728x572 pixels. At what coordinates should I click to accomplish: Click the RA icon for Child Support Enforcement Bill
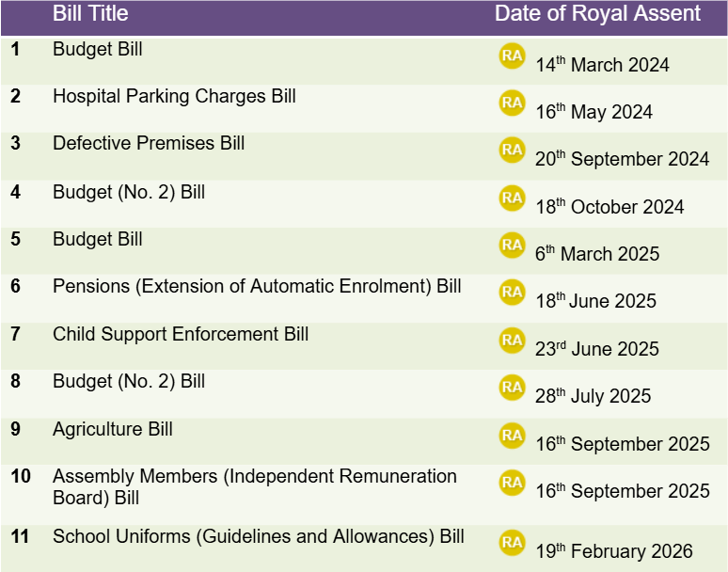(x=512, y=340)
